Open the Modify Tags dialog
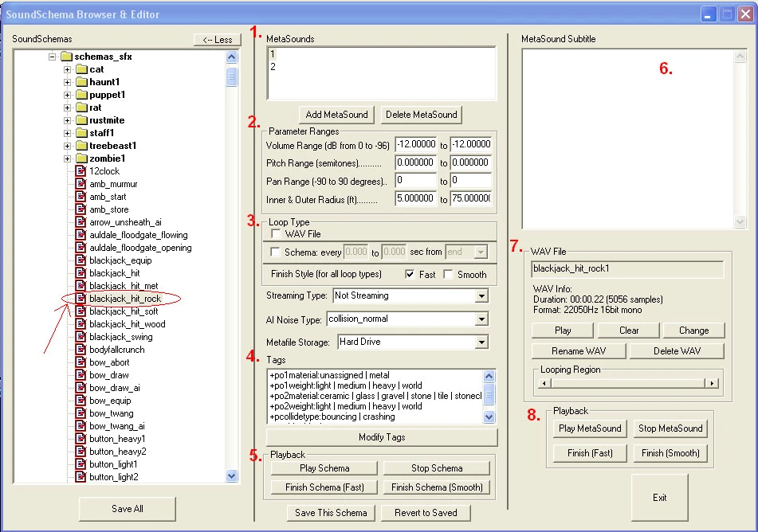 click(x=382, y=436)
